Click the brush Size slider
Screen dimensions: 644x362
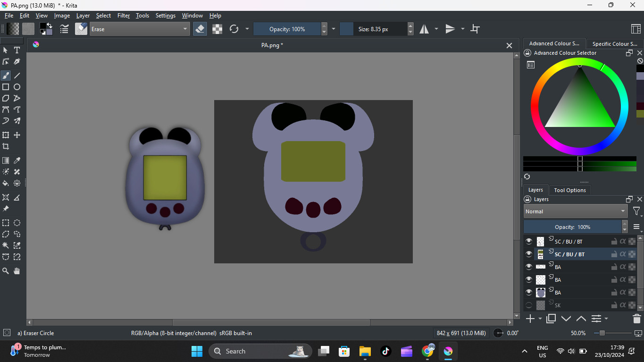coord(373,29)
